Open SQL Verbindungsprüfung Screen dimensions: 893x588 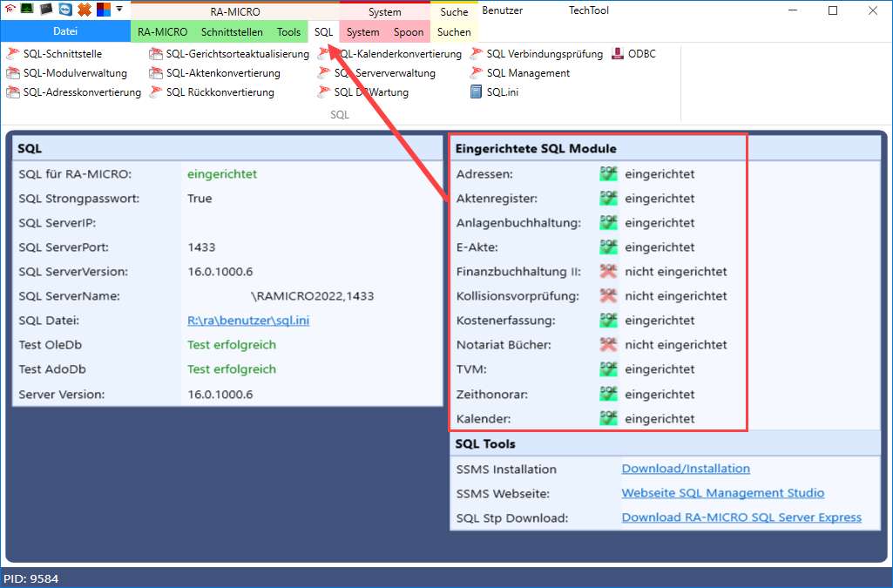click(537, 54)
